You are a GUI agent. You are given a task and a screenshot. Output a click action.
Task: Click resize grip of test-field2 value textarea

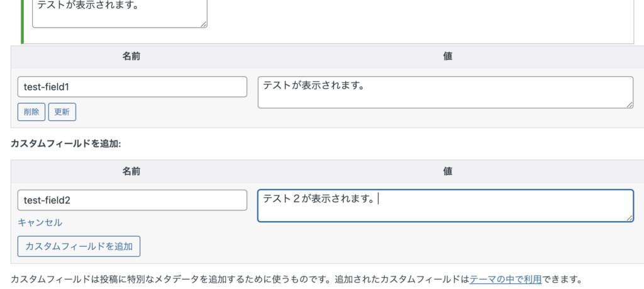pos(630,218)
